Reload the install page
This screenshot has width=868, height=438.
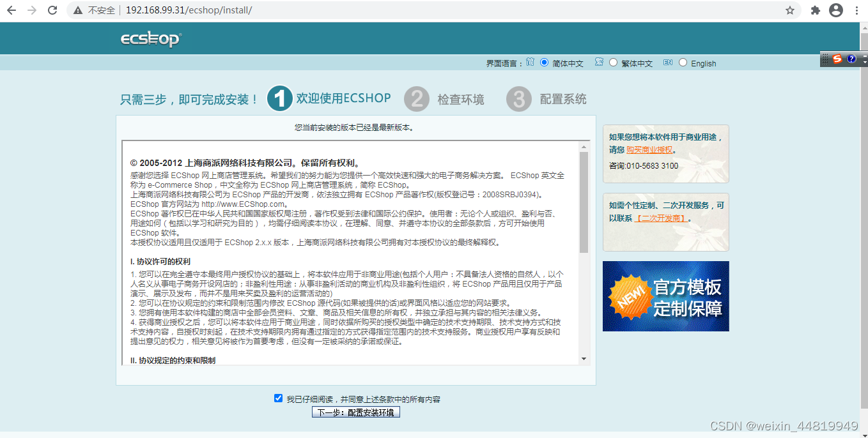52,10
